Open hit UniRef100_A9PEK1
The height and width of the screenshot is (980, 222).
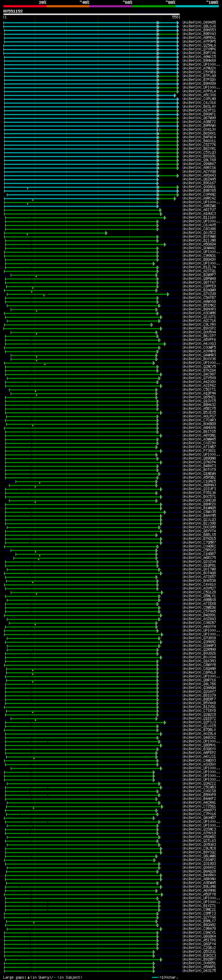pyautogui.click(x=199, y=38)
